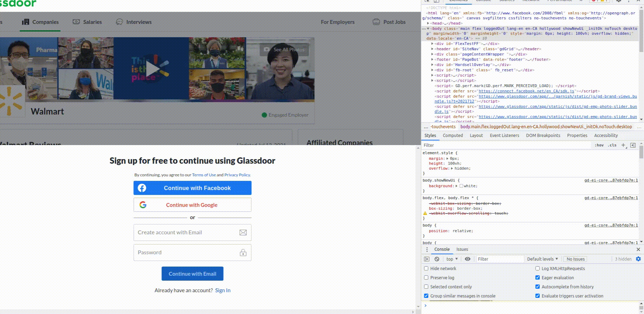Click the No Issues button
Image resolution: width=644 pixels, height=314 pixels.
click(x=575, y=259)
